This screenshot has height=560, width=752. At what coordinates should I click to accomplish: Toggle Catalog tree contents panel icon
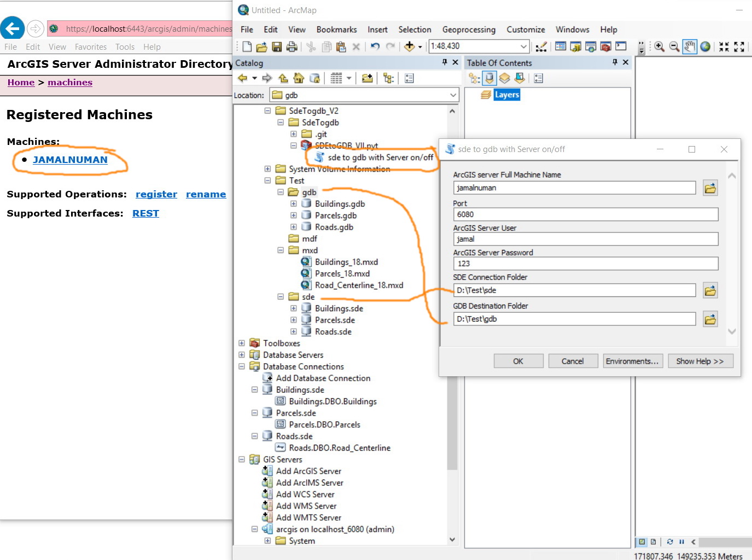point(389,78)
